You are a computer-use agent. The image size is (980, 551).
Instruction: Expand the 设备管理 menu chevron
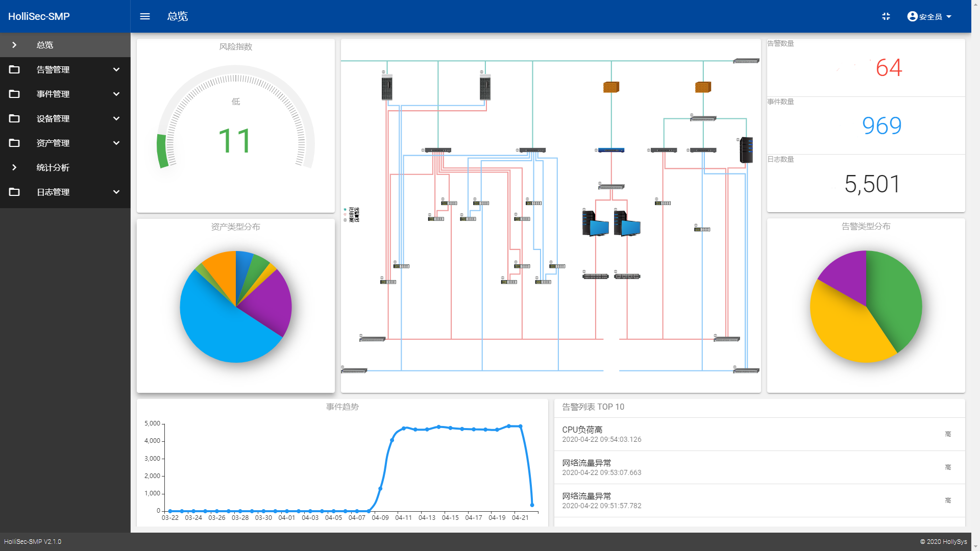point(116,118)
